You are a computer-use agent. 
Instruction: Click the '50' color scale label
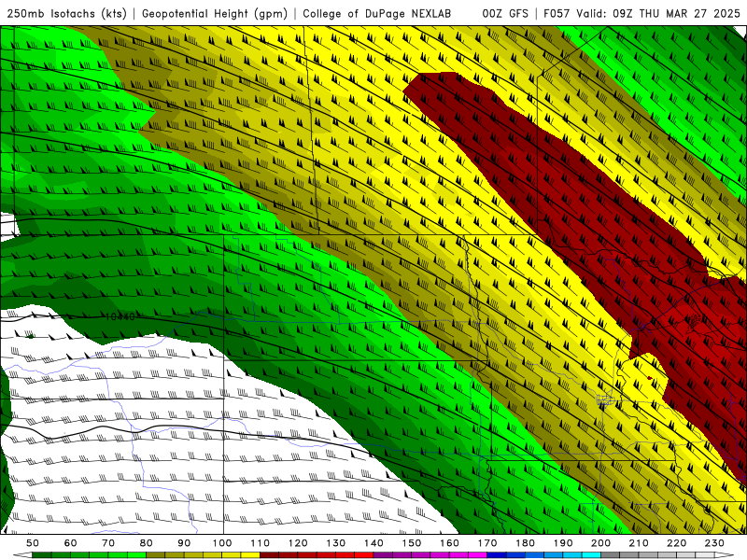pos(33,543)
